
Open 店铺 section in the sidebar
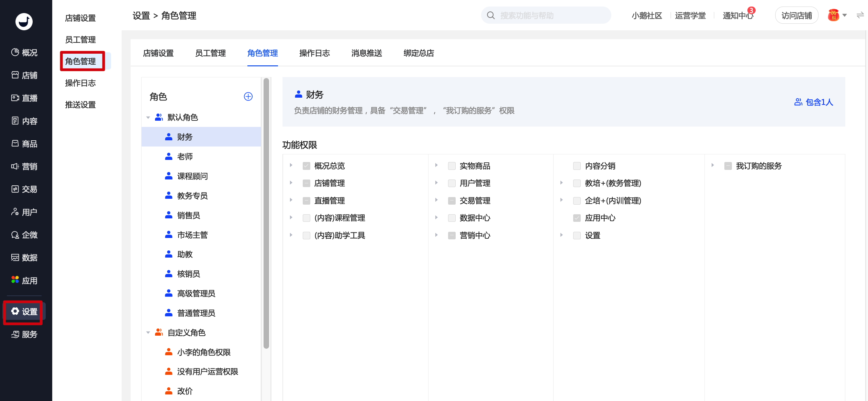click(x=24, y=75)
